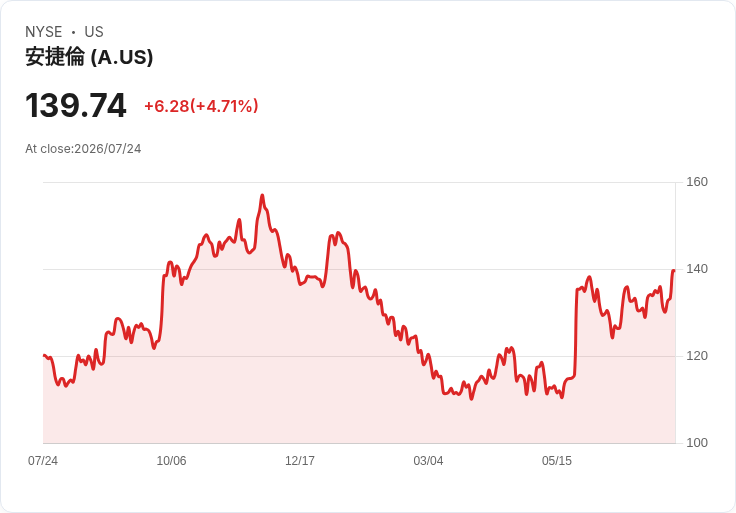This screenshot has width=736, height=513.
Task: Click the 03/04 x-axis date label
Action: click(428, 461)
